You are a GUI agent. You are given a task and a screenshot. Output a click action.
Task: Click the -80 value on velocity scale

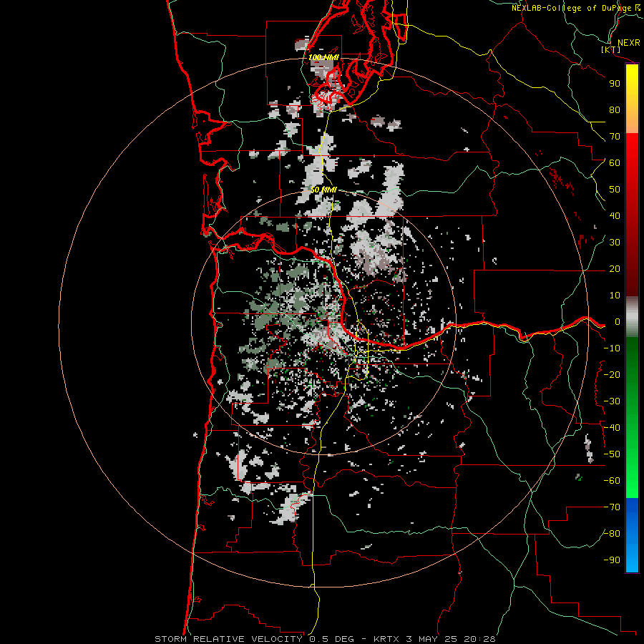(x=612, y=534)
